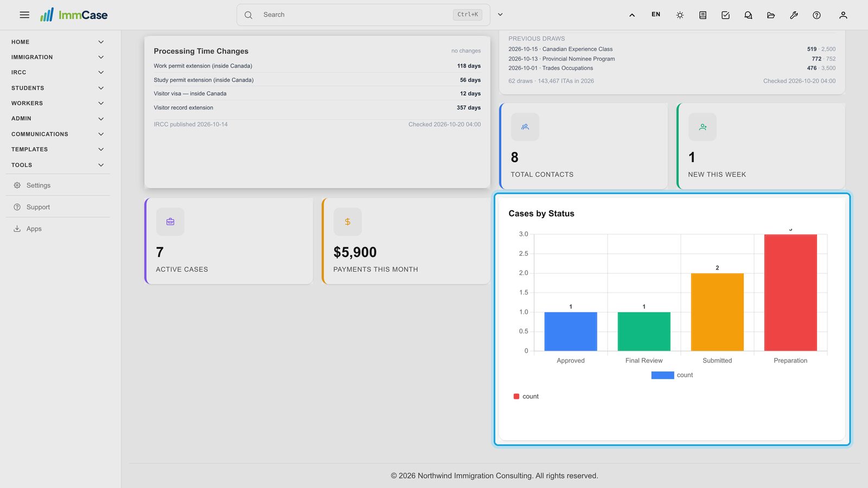The image size is (868, 488).
Task: Expand the COMMUNICATIONS sidebar section
Action: point(58,134)
